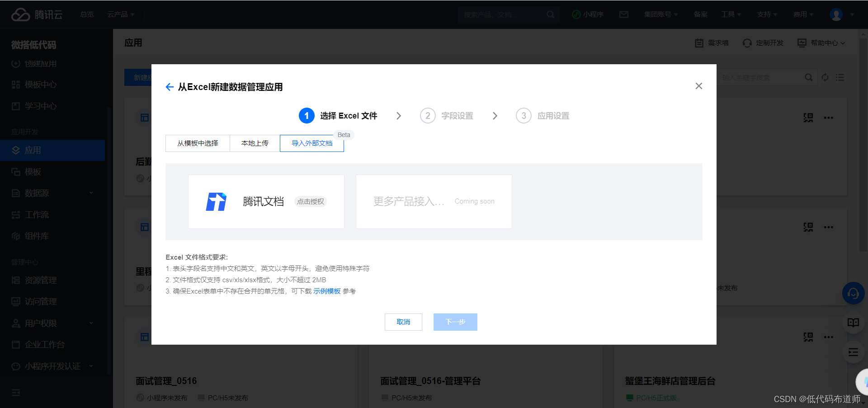The image size is (868, 408).
Task: Open 需求墙 in the page header
Action: (x=712, y=43)
